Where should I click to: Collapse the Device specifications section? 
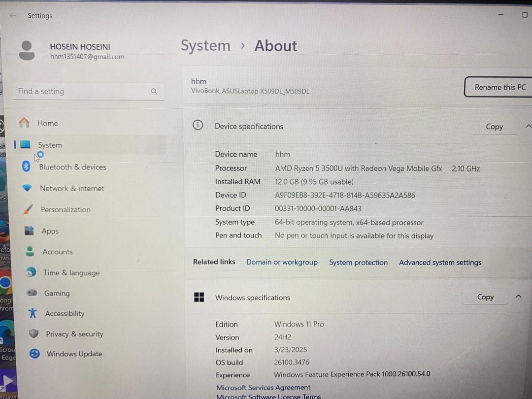[x=528, y=126]
